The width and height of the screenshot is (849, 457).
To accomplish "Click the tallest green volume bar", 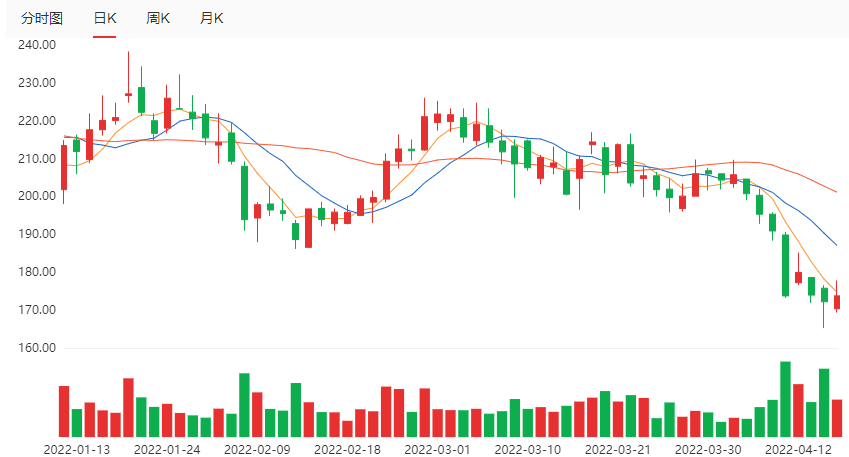I will tap(785, 399).
